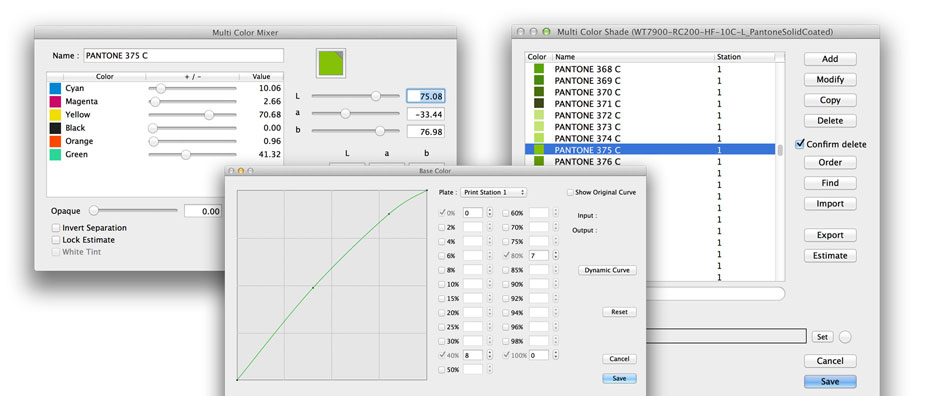Click the PANTONE 368 C color chip
Image resolution: width=940 pixels, height=396 pixels.
click(539, 69)
